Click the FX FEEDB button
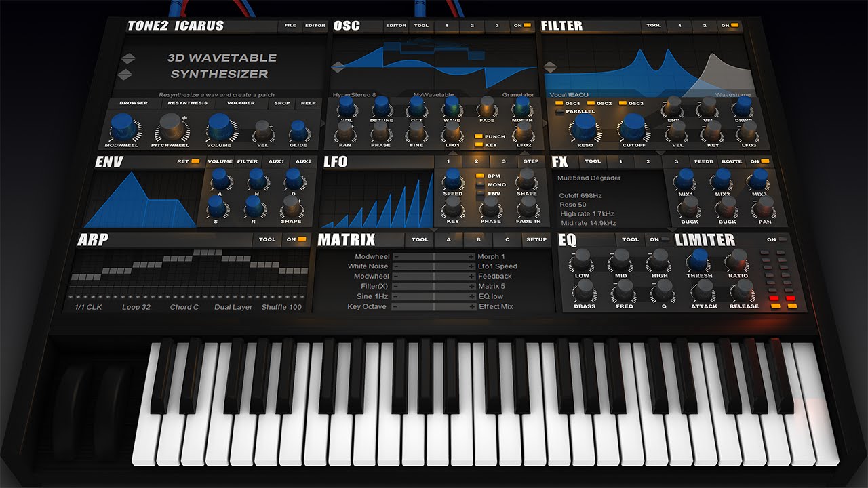Viewport: 868px width, 488px height. pyautogui.click(x=703, y=161)
